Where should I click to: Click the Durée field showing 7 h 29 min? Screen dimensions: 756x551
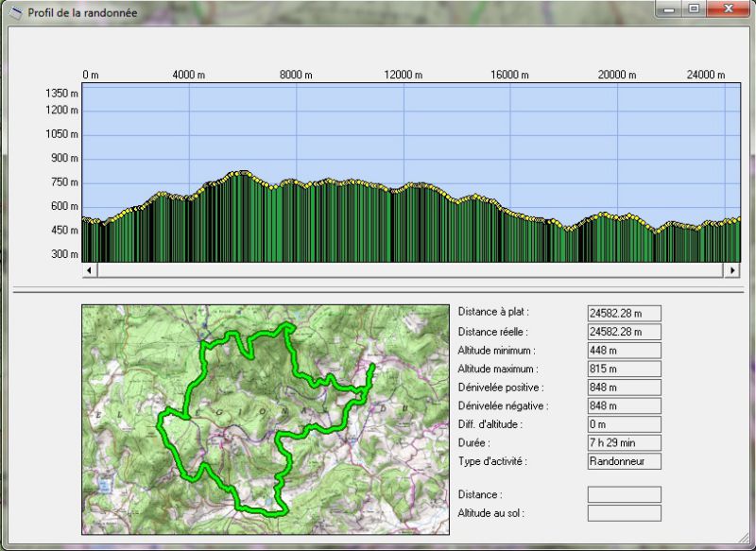coord(624,442)
